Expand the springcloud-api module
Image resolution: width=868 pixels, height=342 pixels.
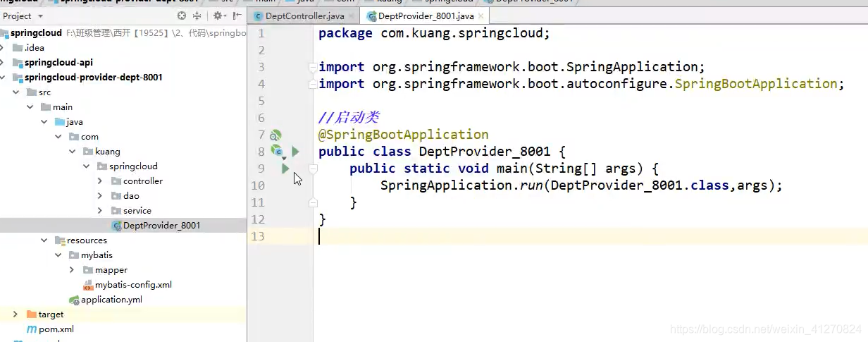(x=2, y=63)
